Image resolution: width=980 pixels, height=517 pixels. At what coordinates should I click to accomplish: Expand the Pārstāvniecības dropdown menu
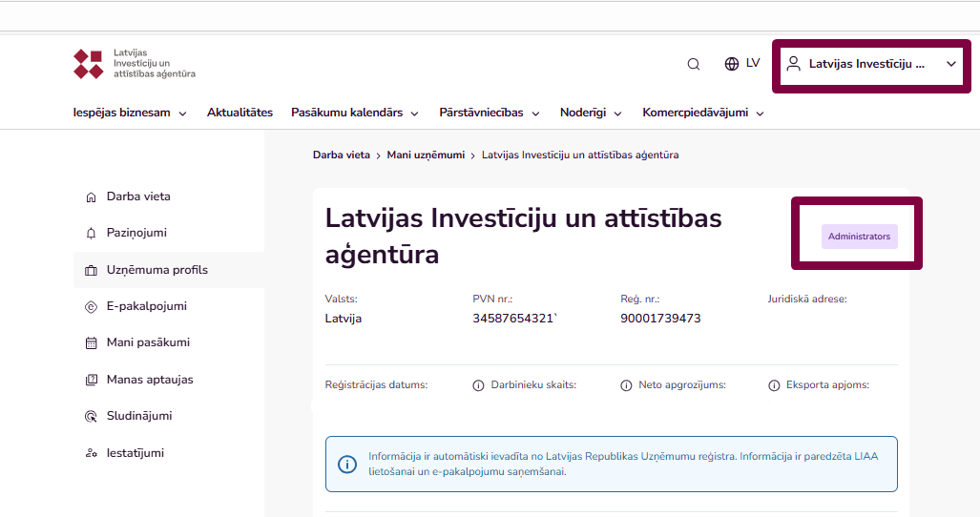490,113
